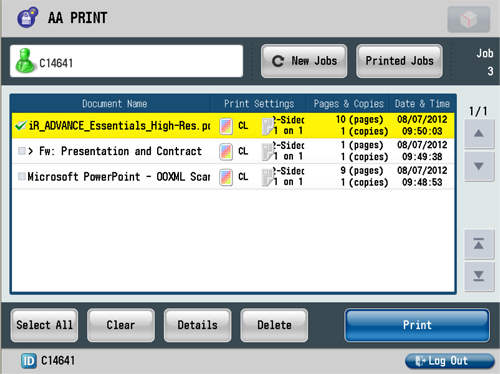Check the Microsoft PowerPoint OOXML job

pos(22,176)
